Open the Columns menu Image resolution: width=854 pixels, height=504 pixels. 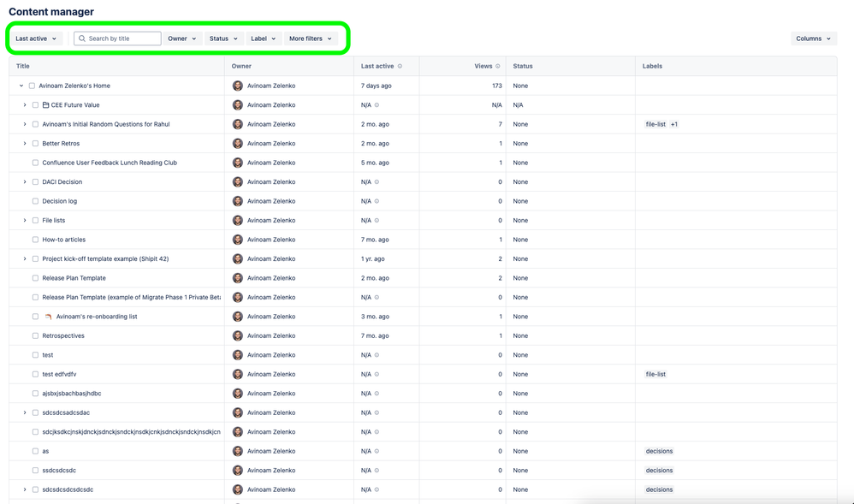click(812, 38)
